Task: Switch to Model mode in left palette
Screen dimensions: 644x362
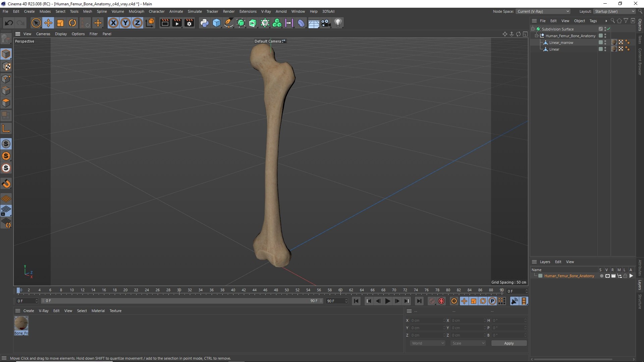Action: (6, 54)
